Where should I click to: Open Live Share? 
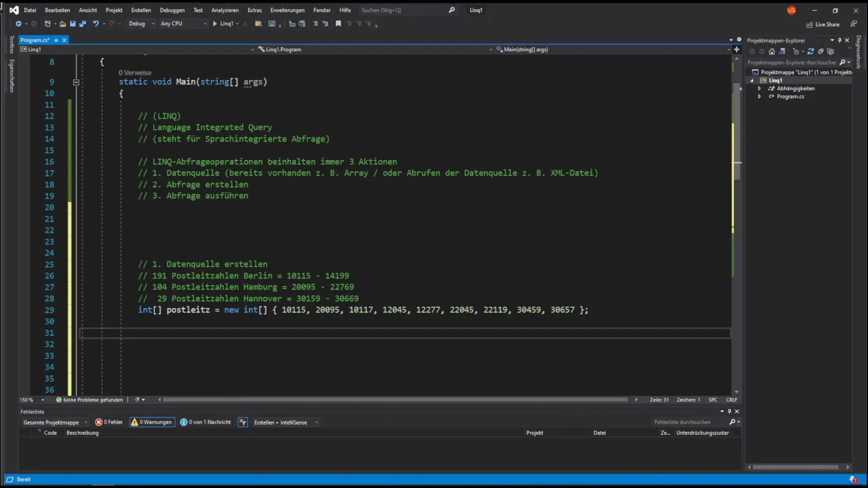click(823, 24)
